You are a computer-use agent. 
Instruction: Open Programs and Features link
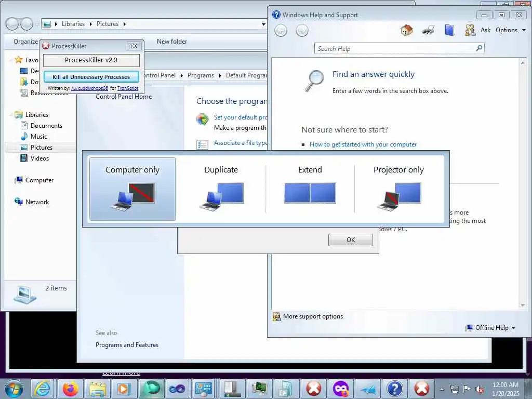pos(127,345)
